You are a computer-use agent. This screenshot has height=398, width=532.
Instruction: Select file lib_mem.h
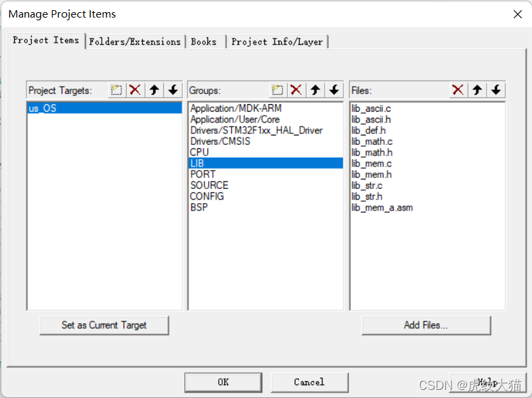427,175
